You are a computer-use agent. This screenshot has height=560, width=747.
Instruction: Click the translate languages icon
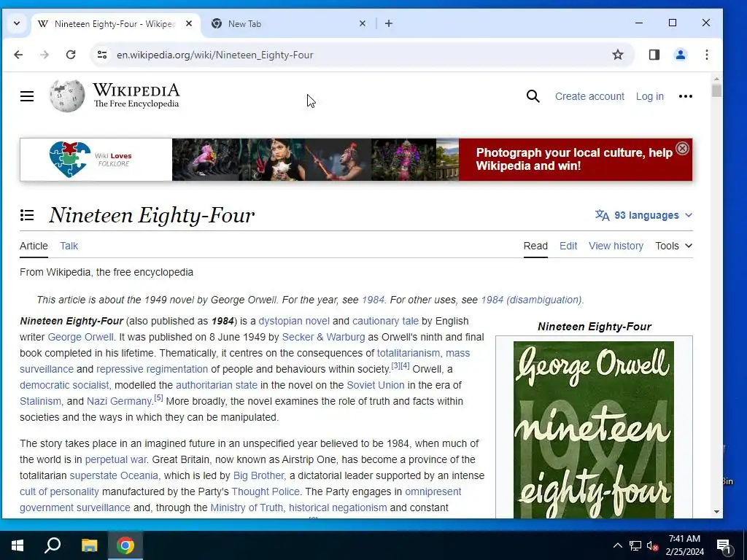pyautogui.click(x=602, y=215)
